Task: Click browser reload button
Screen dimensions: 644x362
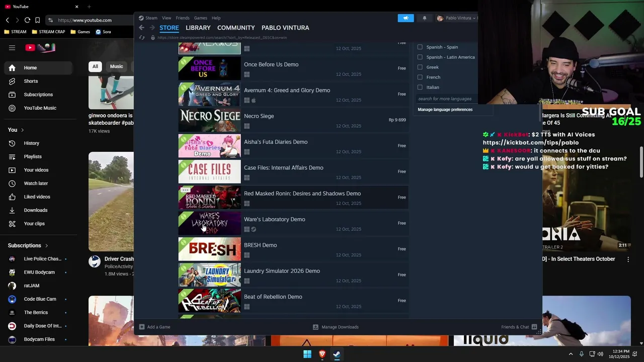Action: pyautogui.click(x=27, y=20)
